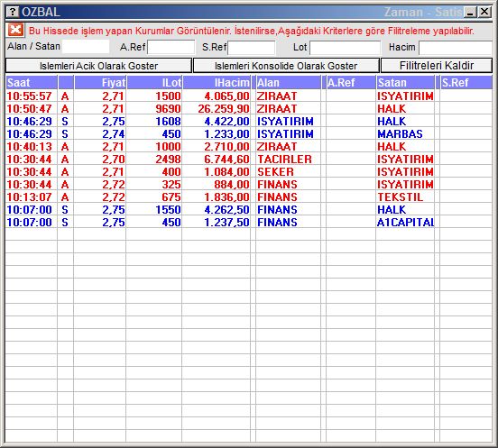Click the Lot filter input field
The image size is (498, 448).
pos(345,48)
